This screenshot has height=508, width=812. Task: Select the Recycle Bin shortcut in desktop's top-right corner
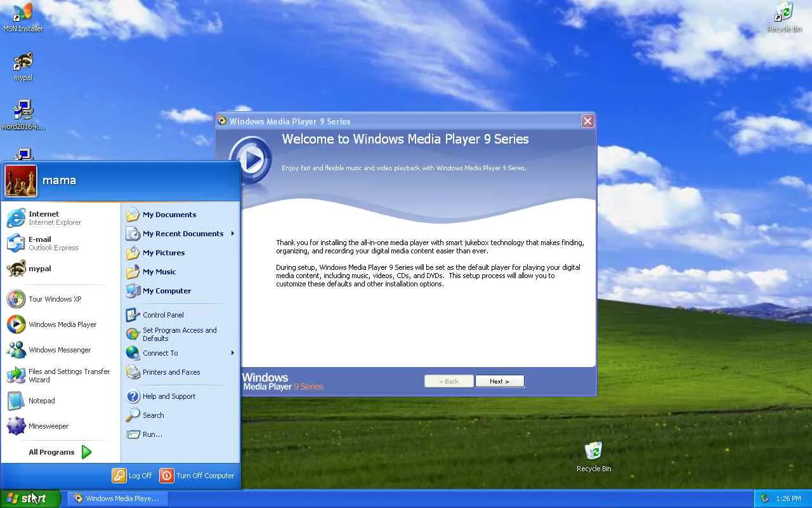coord(784,18)
